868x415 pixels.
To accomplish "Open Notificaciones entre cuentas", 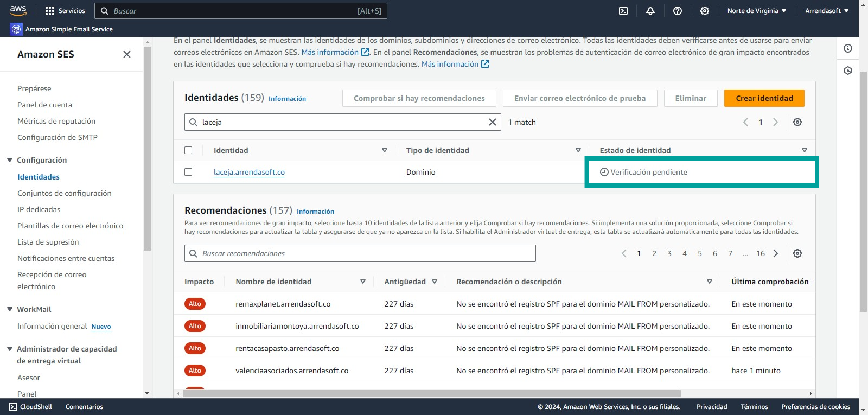I will 66,258.
